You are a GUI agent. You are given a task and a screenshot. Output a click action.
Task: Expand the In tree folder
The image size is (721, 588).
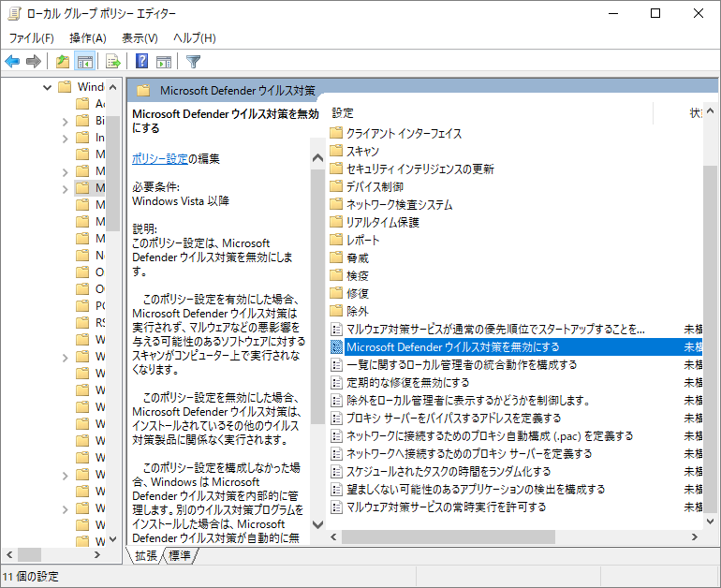[x=65, y=139]
